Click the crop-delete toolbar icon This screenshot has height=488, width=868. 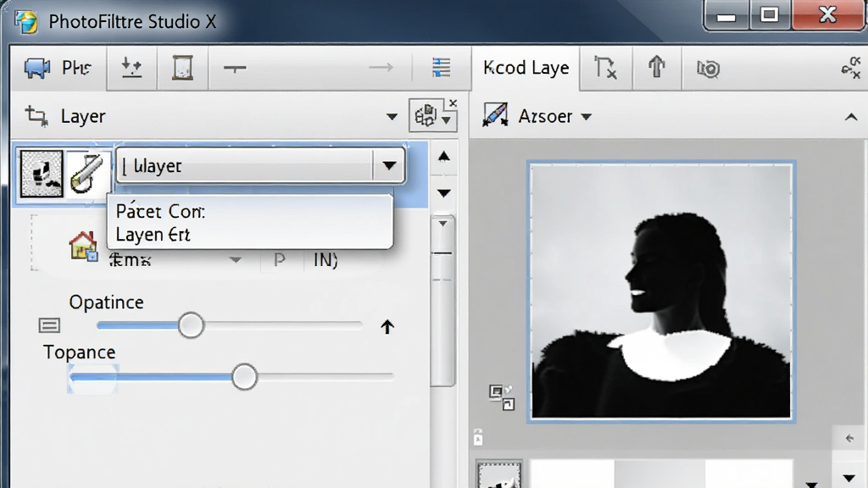(605, 68)
